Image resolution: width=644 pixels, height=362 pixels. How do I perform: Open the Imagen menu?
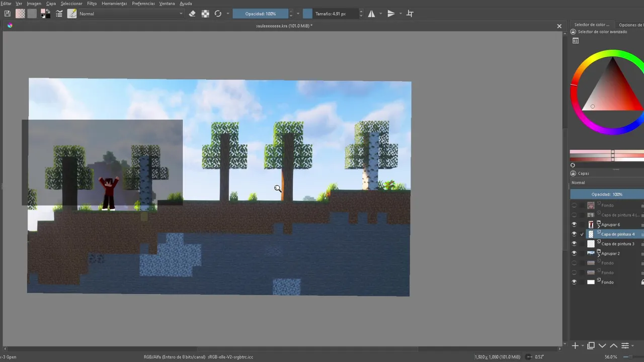(34, 4)
